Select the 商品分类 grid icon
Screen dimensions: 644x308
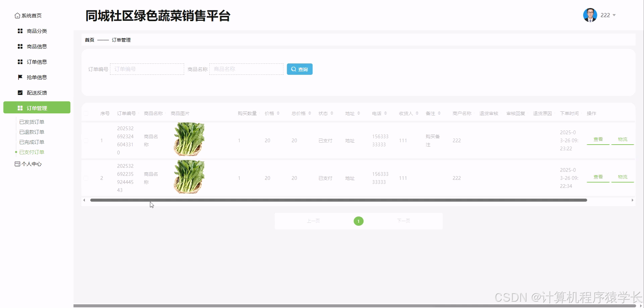pos(20,31)
